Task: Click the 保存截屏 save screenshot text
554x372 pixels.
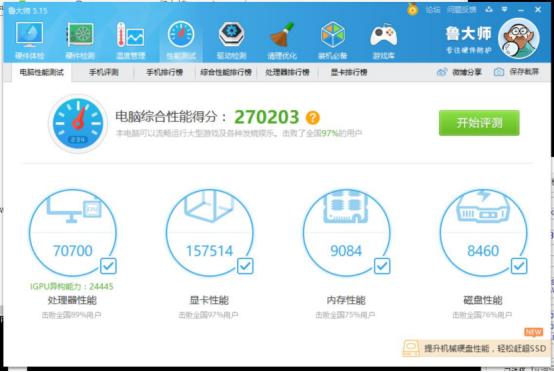Action: point(524,72)
